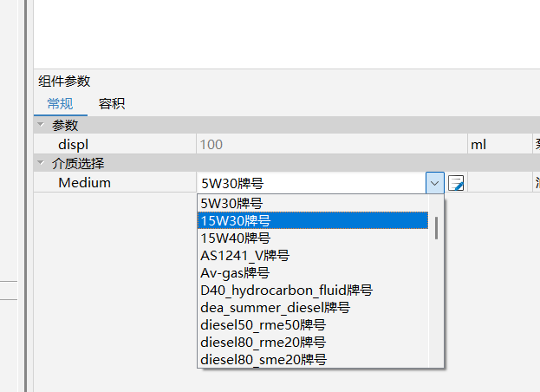The height and width of the screenshot is (392, 540).
Task: Choose diesel80_rme20牌号 from the list
Action: tap(313, 342)
